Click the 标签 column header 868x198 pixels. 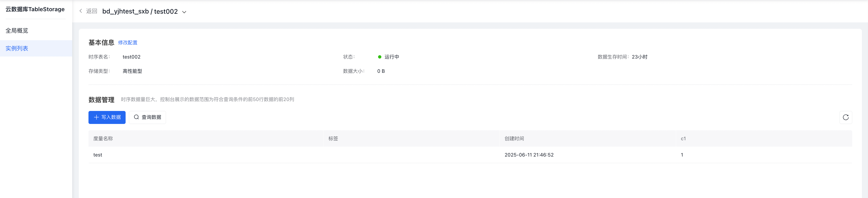point(333,139)
